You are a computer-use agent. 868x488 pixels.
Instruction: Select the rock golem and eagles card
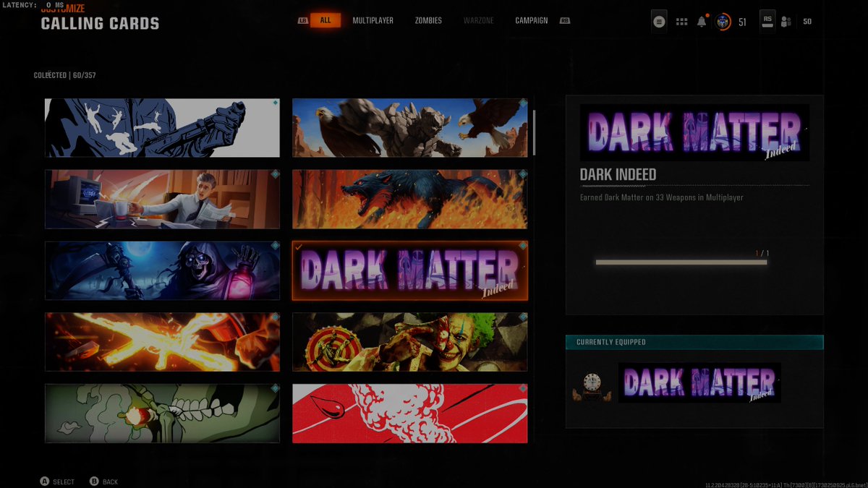click(x=409, y=128)
